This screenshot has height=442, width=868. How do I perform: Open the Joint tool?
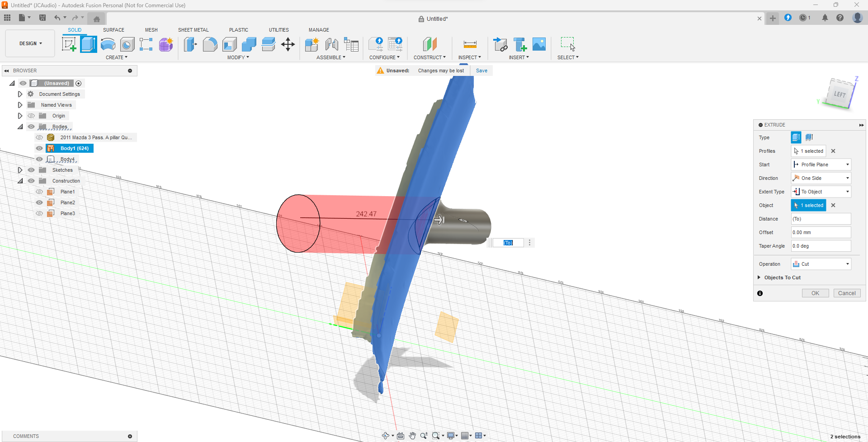pyautogui.click(x=331, y=44)
